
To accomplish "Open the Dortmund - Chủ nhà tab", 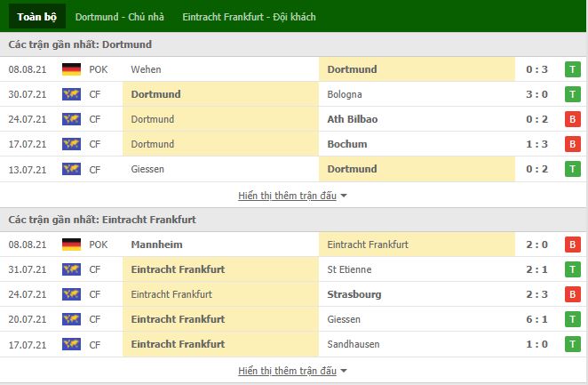I will (x=120, y=17).
